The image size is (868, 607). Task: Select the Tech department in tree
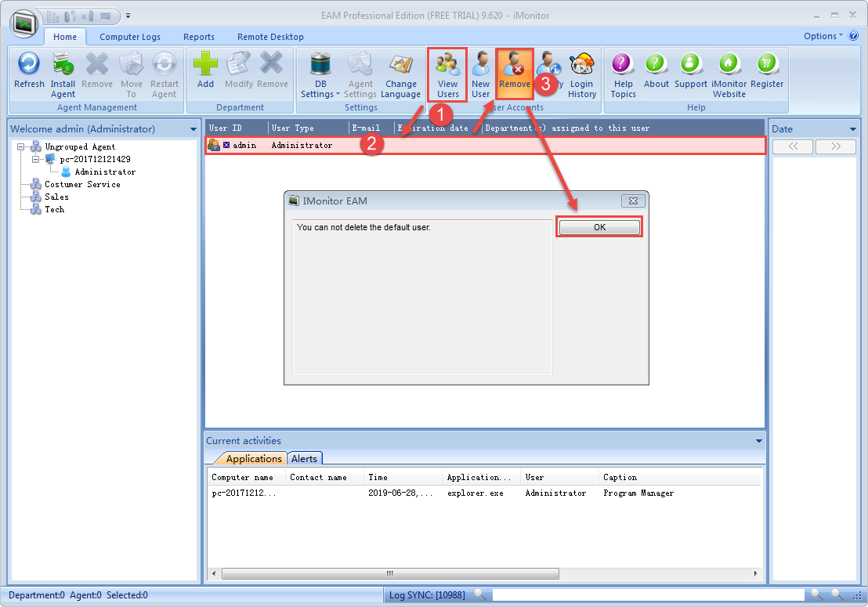54,209
